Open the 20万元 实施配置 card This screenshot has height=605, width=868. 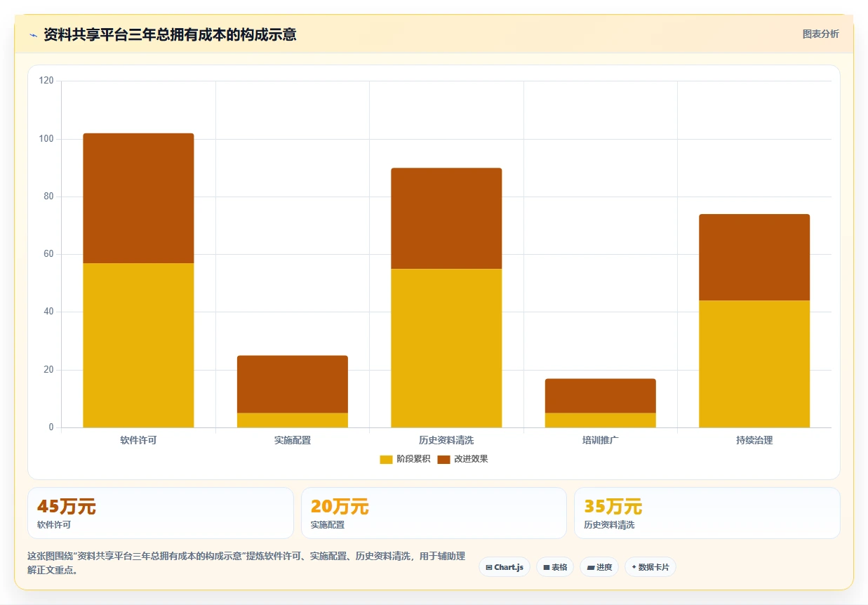click(434, 513)
